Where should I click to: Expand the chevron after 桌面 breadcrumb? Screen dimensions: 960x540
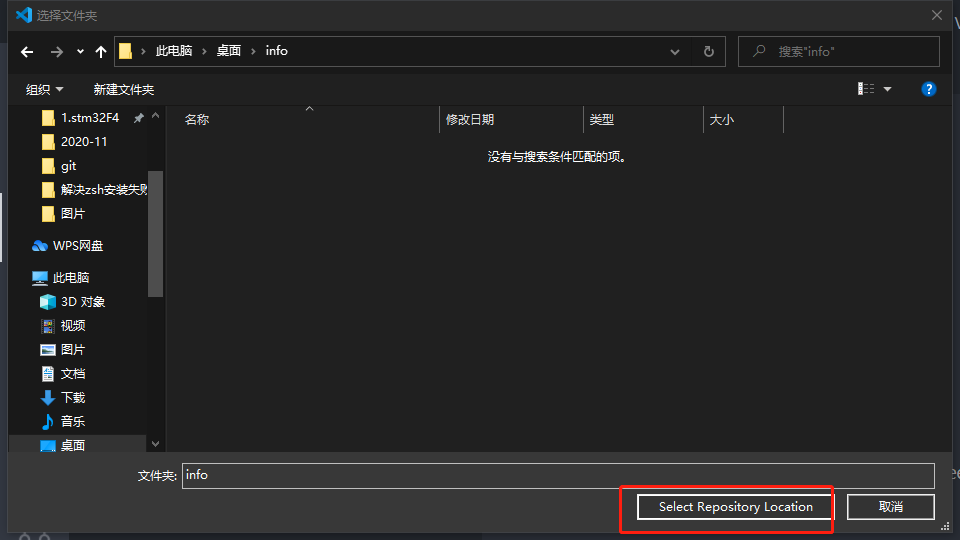(x=253, y=51)
